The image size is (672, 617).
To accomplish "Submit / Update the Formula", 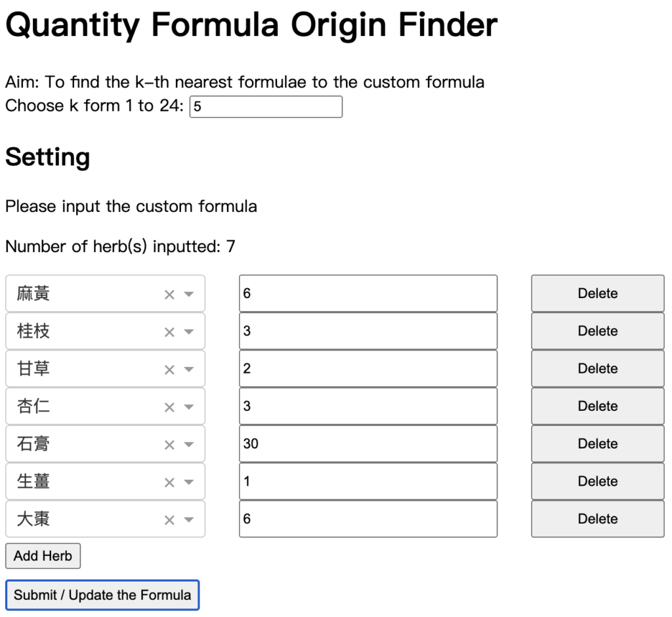I will pyautogui.click(x=102, y=595).
